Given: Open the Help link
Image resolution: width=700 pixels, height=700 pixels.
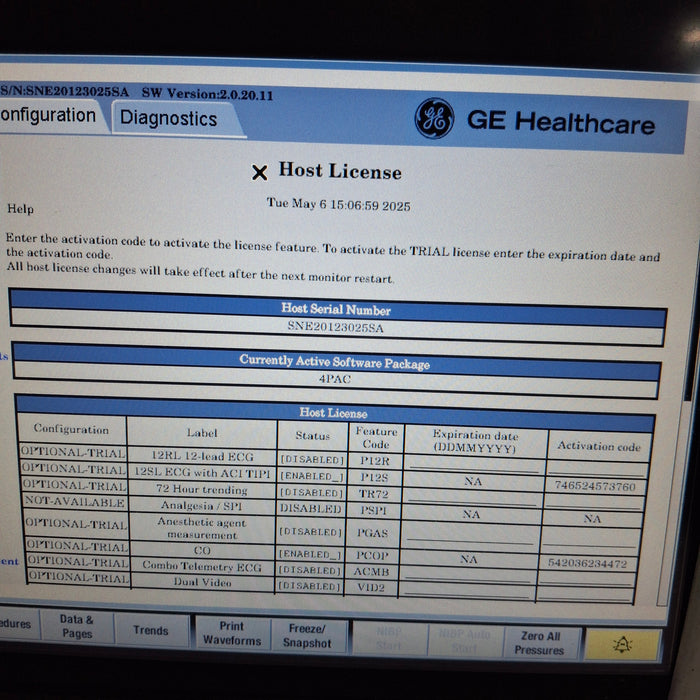Looking at the screenshot, I should tap(20, 208).
